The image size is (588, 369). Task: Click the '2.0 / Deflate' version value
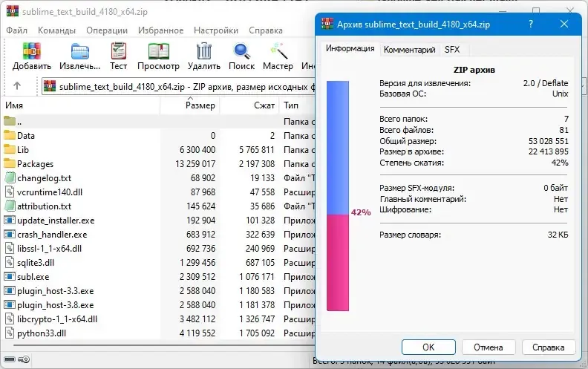coord(546,83)
